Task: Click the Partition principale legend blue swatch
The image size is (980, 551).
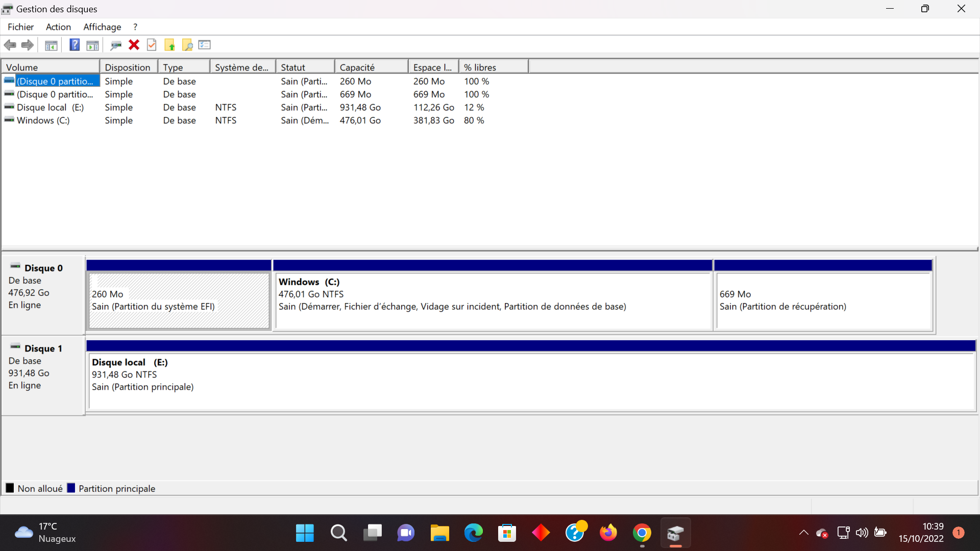Action: click(71, 488)
